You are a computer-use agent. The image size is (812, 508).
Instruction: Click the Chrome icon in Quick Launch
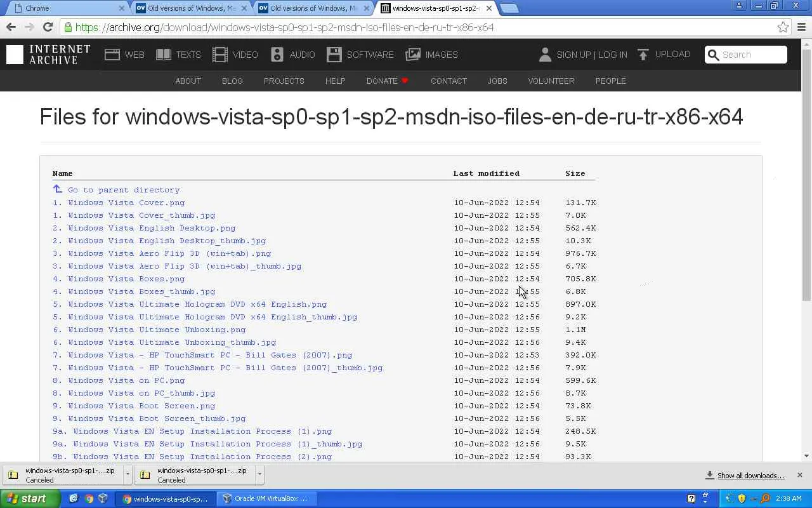click(x=89, y=498)
